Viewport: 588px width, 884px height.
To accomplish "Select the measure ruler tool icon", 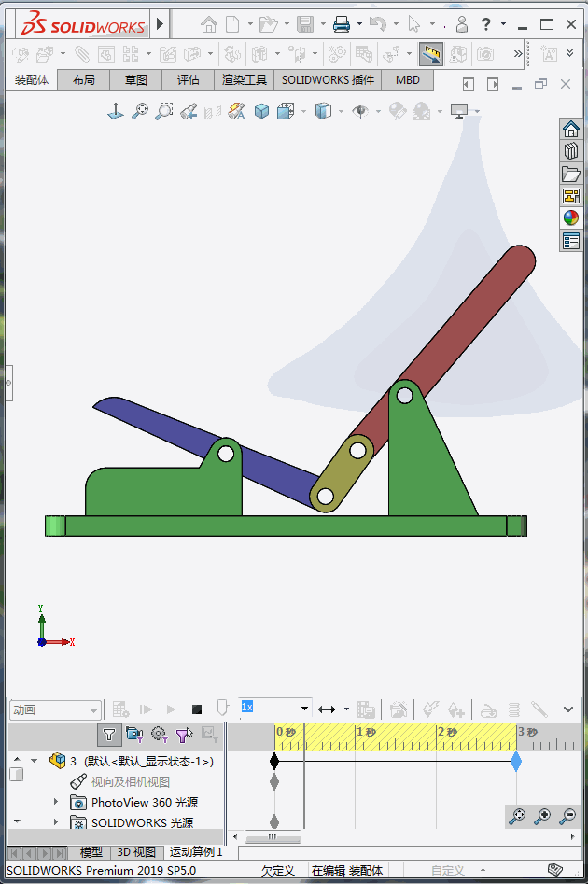I will (x=430, y=54).
